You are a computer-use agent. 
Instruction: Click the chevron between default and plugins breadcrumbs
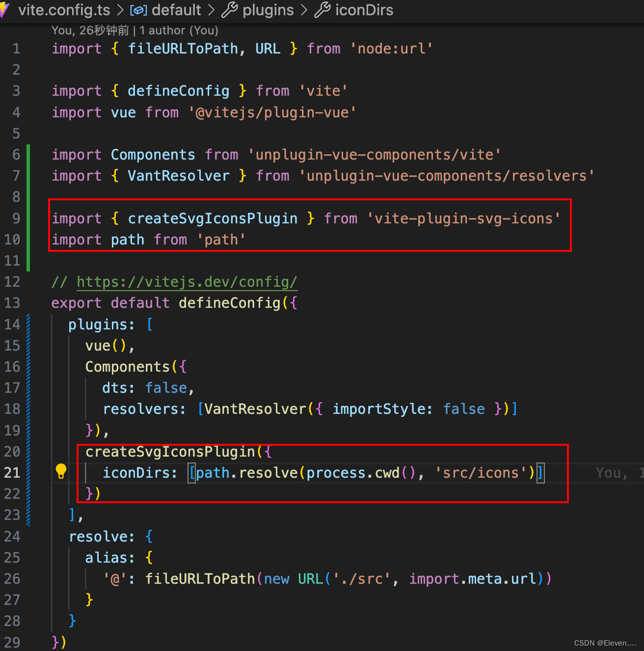pos(210,10)
